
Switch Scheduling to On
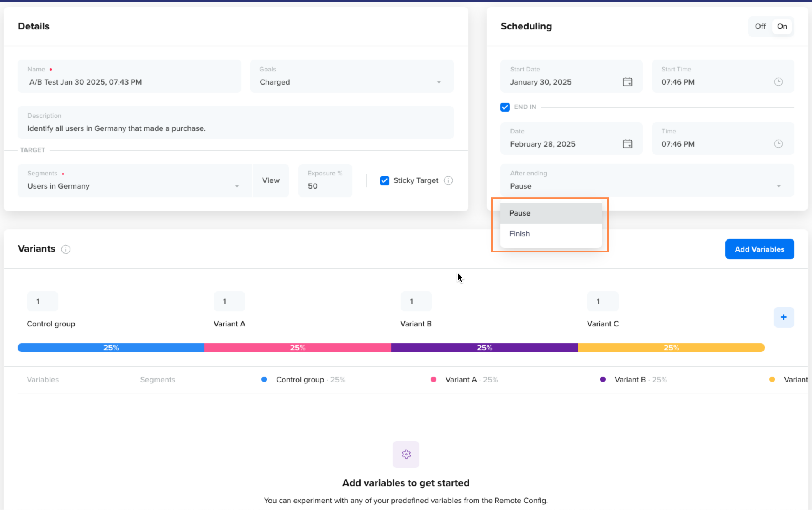point(782,26)
